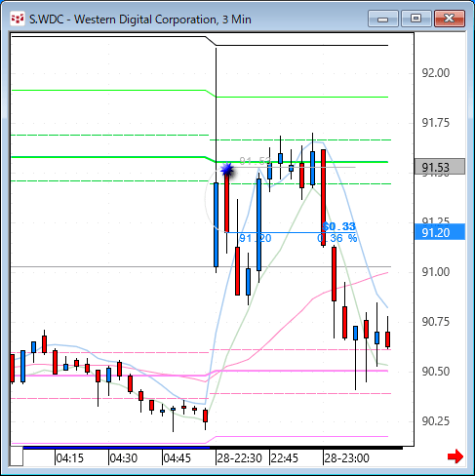Click the small white box at bottom-left corner

(x=17, y=456)
